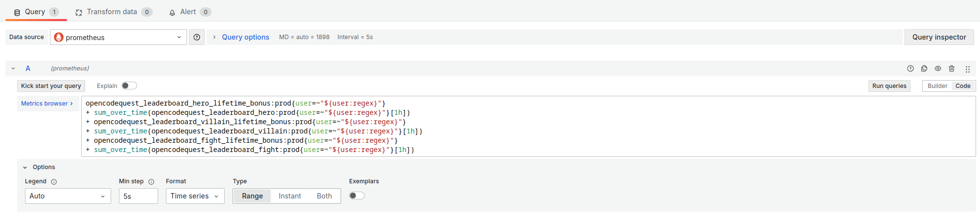Enable the Explain toggle
The image size is (980, 218).
click(x=129, y=86)
